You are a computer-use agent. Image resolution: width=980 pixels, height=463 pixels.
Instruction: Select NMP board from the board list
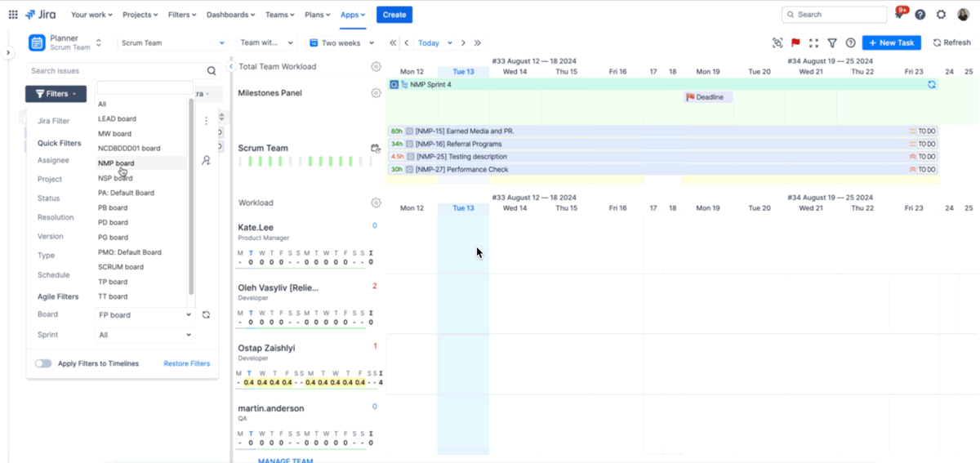pos(116,163)
